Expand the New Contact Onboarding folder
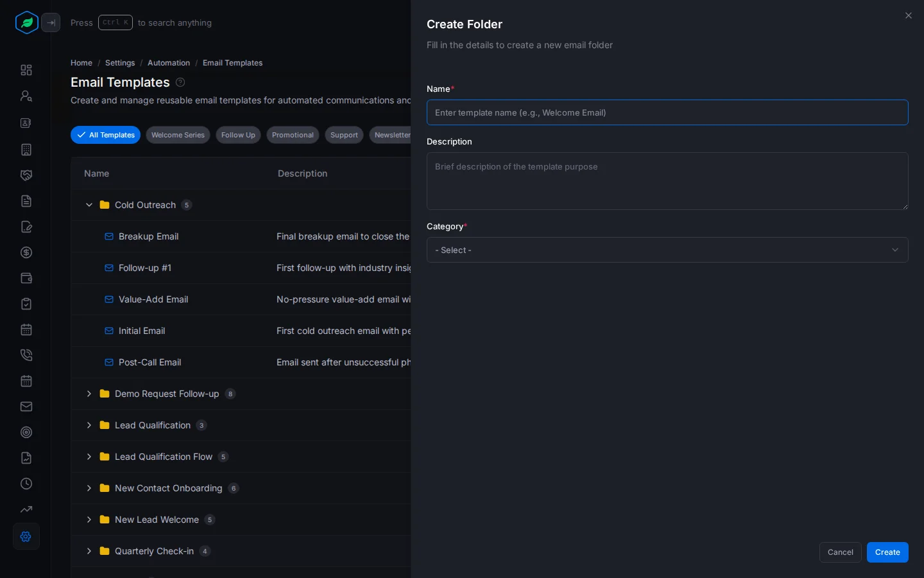 89,488
